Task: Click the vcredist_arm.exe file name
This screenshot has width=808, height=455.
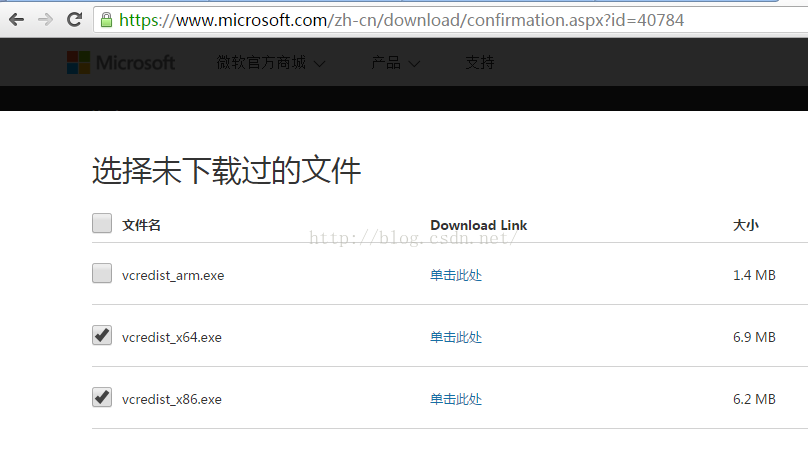Action: point(173,276)
